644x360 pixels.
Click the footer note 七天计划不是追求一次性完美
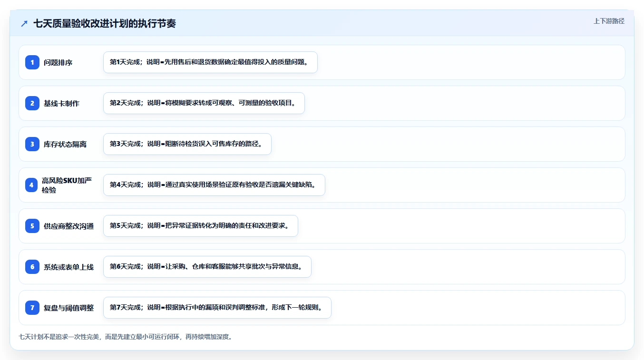coord(125,337)
